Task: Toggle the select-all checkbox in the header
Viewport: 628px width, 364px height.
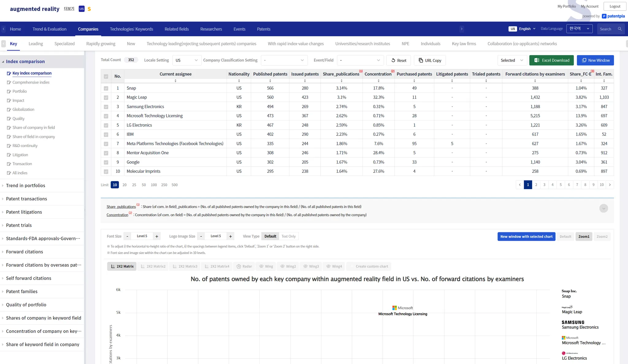Action: pyautogui.click(x=106, y=76)
